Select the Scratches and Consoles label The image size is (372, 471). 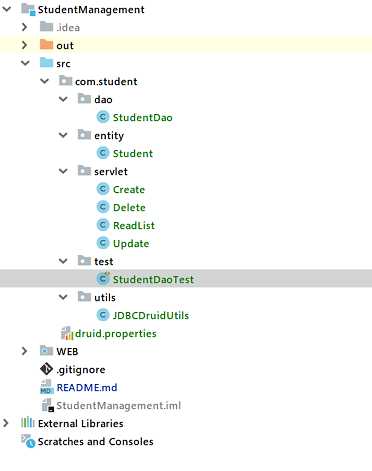tap(96, 441)
